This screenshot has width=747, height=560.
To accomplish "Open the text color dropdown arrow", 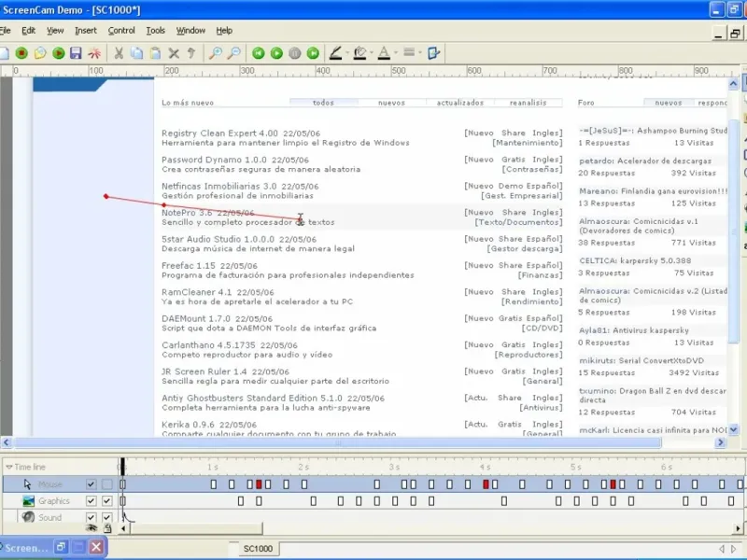I will (x=395, y=53).
